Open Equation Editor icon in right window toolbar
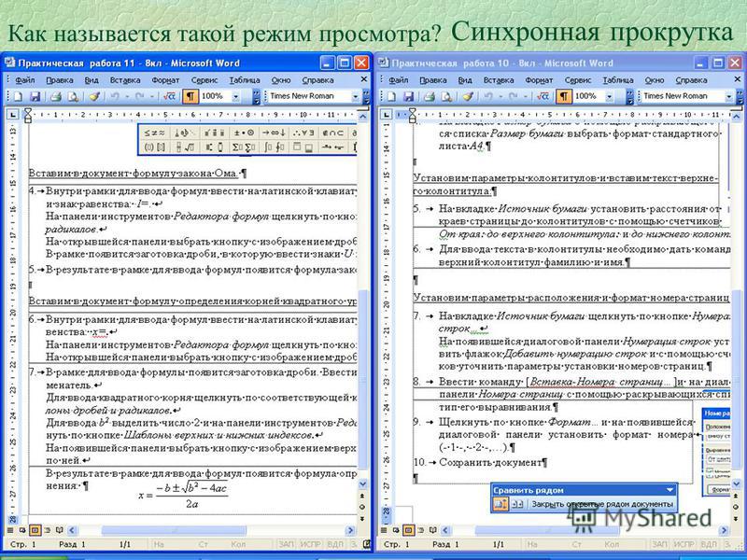Image resolution: width=747 pixels, height=560 pixels. pos(543,97)
